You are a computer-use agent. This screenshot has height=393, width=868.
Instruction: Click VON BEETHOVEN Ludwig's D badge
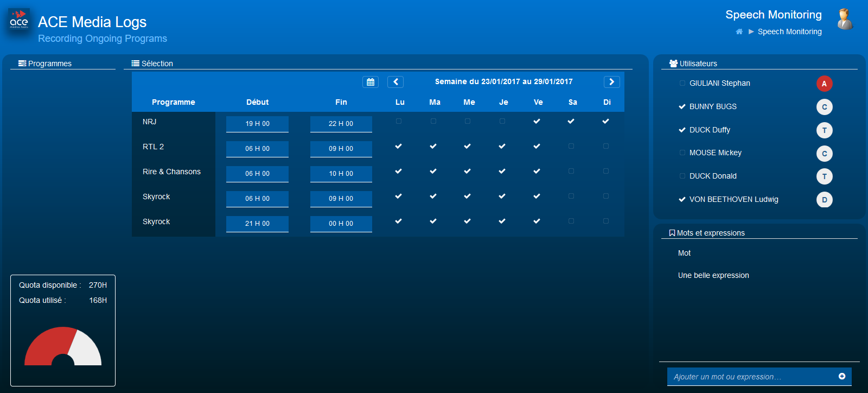[x=825, y=200]
